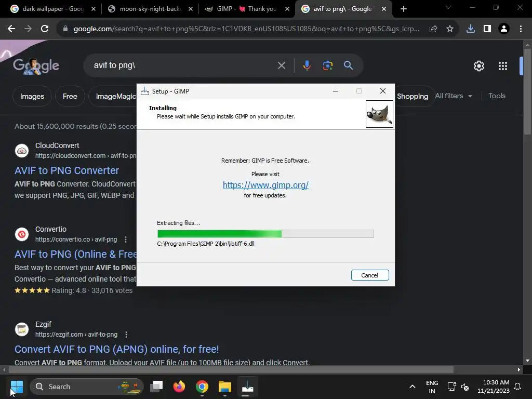Open the notifications bell in system tray

tap(518, 387)
